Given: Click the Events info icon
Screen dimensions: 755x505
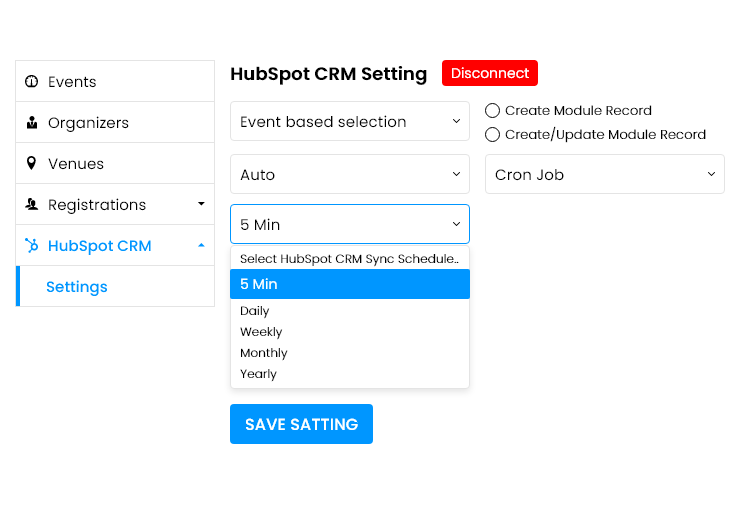Looking at the screenshot, I should [31, 81].
